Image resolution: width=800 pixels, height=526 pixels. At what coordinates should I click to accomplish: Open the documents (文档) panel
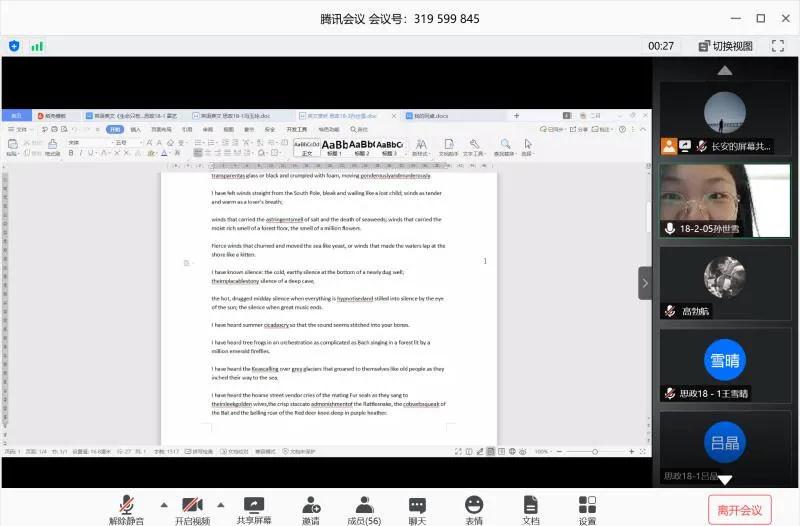pos(530,508)
